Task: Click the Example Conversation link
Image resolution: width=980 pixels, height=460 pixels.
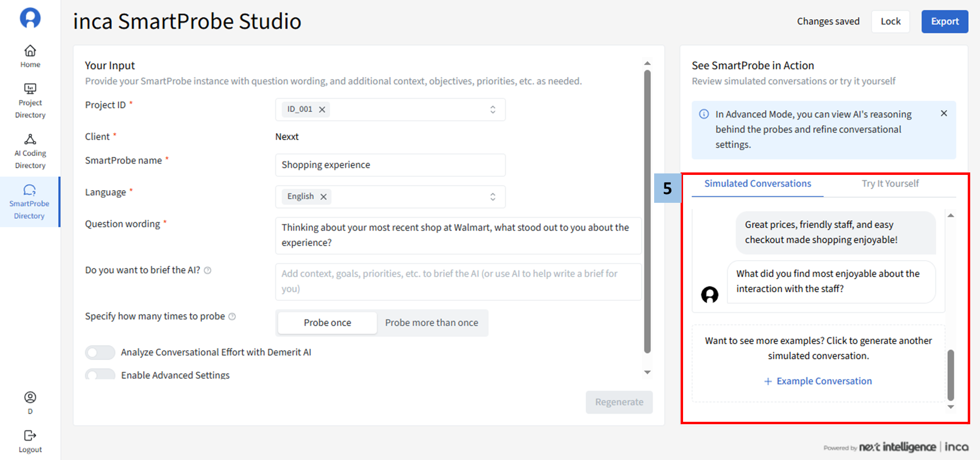Action: click(818, 381)
